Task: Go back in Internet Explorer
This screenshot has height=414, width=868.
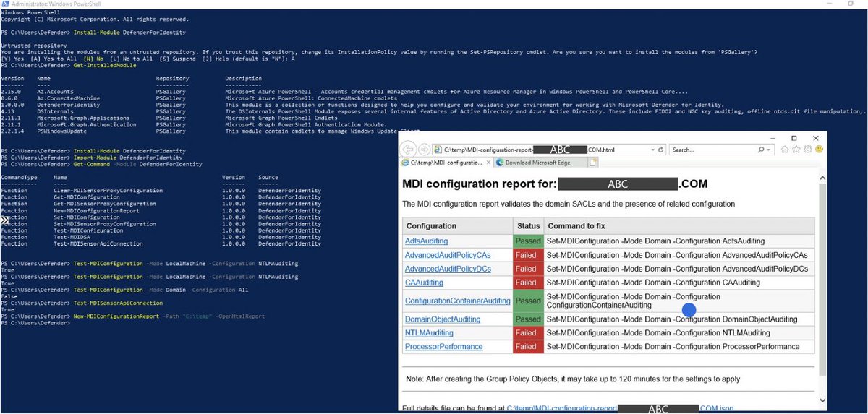Action: click(408, 150)
